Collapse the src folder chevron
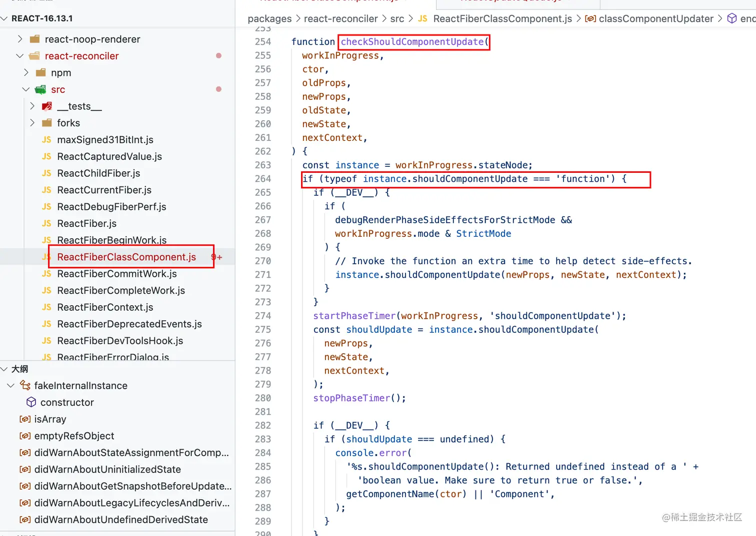756x536 pixels. (26, 89)
